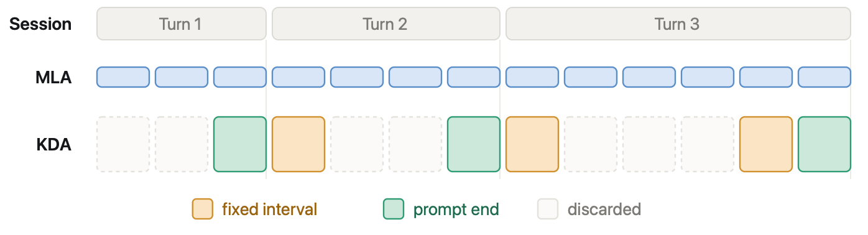
Task: Select the Turn 2 session block
Action: 386,24
